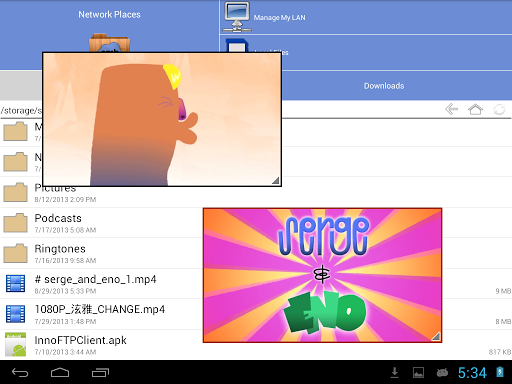Open recent apps from navigation bar
The image size is (512, 384).
pyautogui.click(x=100, y=372)
